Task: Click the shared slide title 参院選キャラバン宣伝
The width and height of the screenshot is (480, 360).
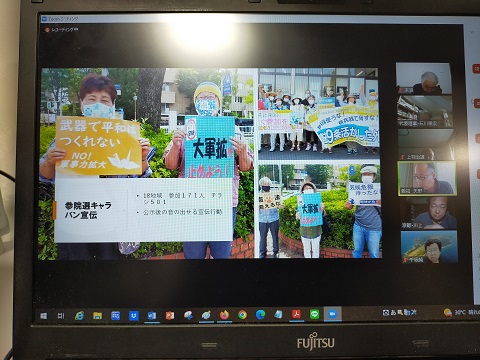Action: (88, 210)
